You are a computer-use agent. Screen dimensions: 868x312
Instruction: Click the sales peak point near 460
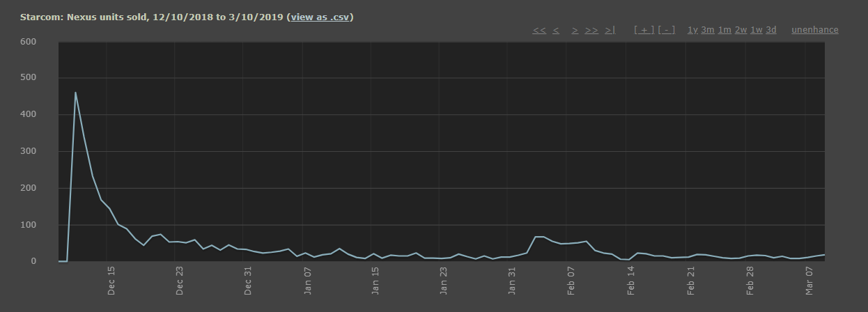pos(75,93)
